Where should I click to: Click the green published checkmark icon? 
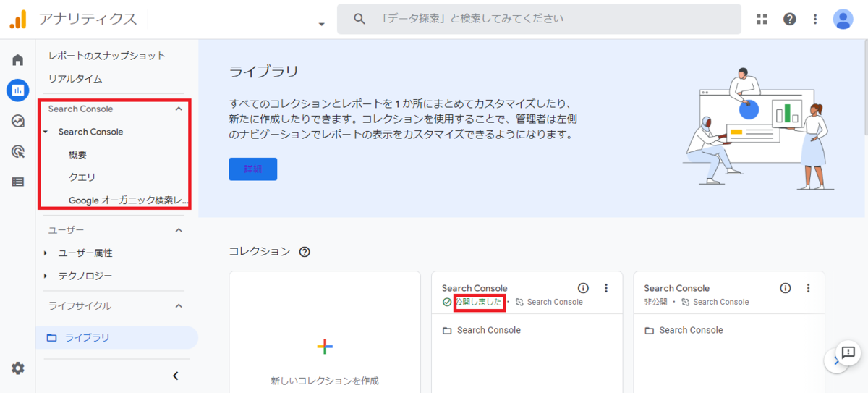(x=447, y=302)
